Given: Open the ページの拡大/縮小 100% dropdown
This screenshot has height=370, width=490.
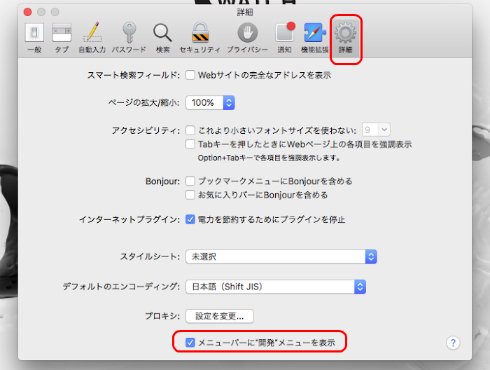Looking at the screenshot, I should click(x=210, y=103).
